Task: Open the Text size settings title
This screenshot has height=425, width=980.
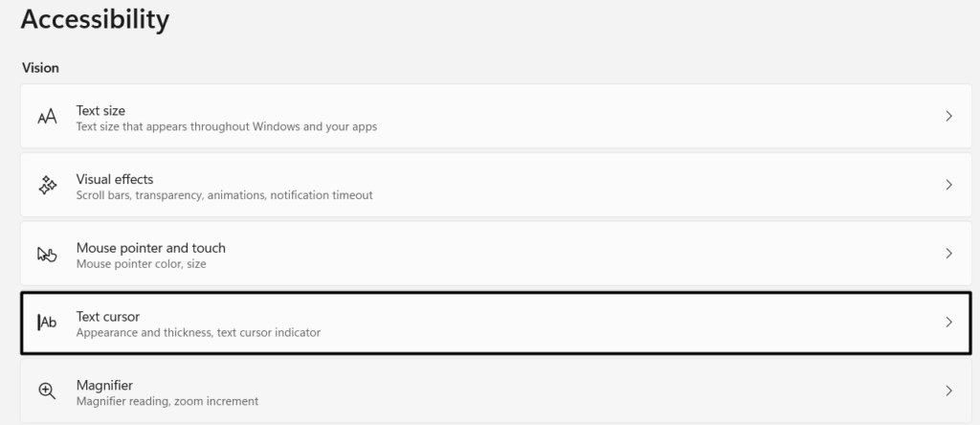Action: [x=100, y=110]
